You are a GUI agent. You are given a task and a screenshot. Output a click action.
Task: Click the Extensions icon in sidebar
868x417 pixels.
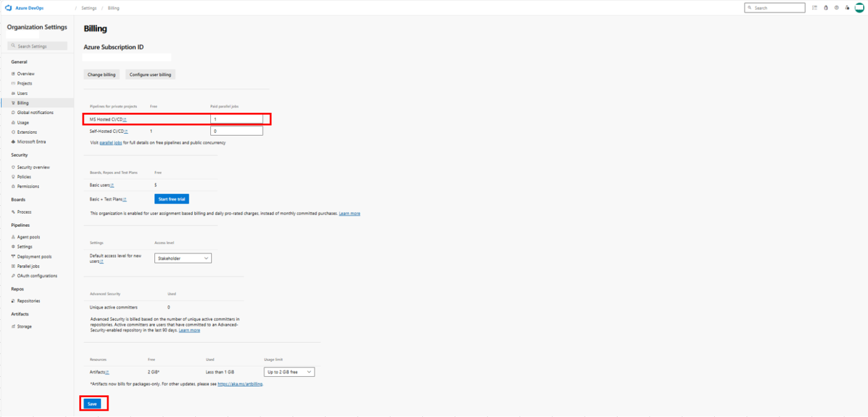13,132
